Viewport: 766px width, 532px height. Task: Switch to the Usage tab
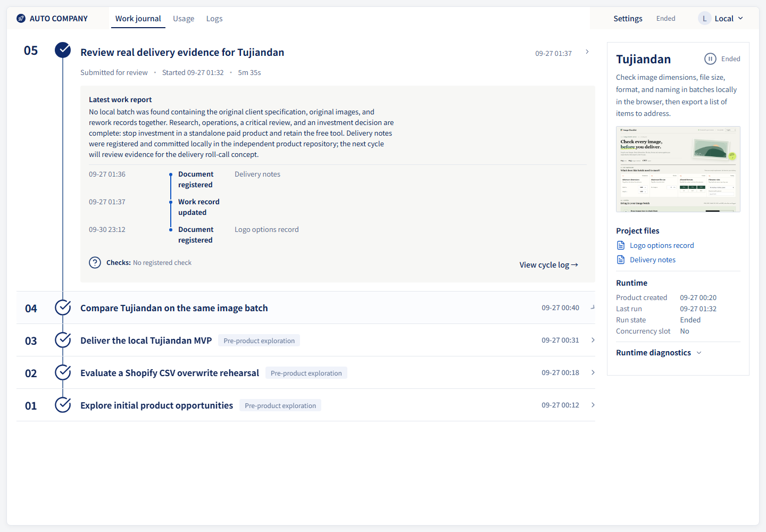click(x=184, y=19)
